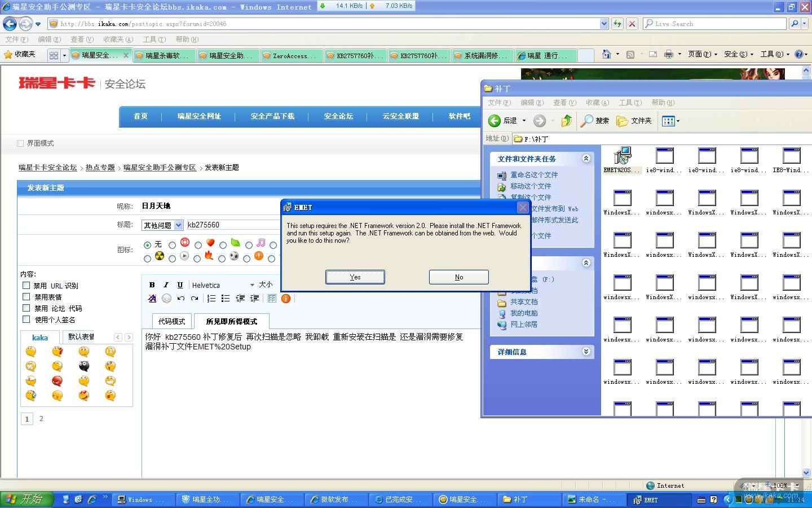
Task: Click the IE Refresh button
Action: 617,24
